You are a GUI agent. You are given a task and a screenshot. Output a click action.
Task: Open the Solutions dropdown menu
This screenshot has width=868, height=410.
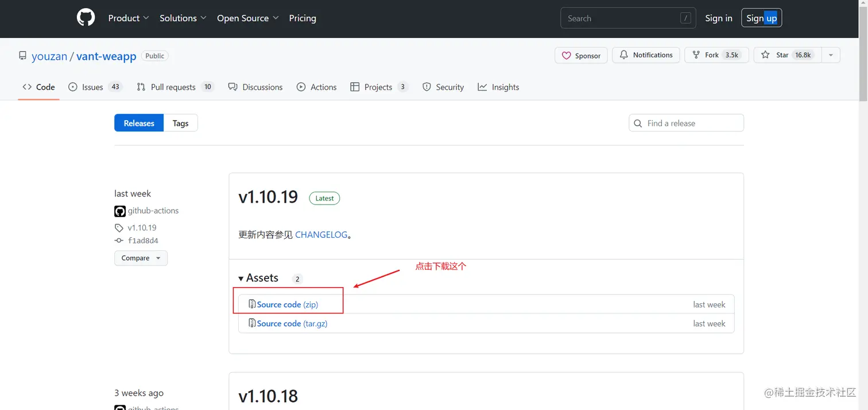[183, 18]
